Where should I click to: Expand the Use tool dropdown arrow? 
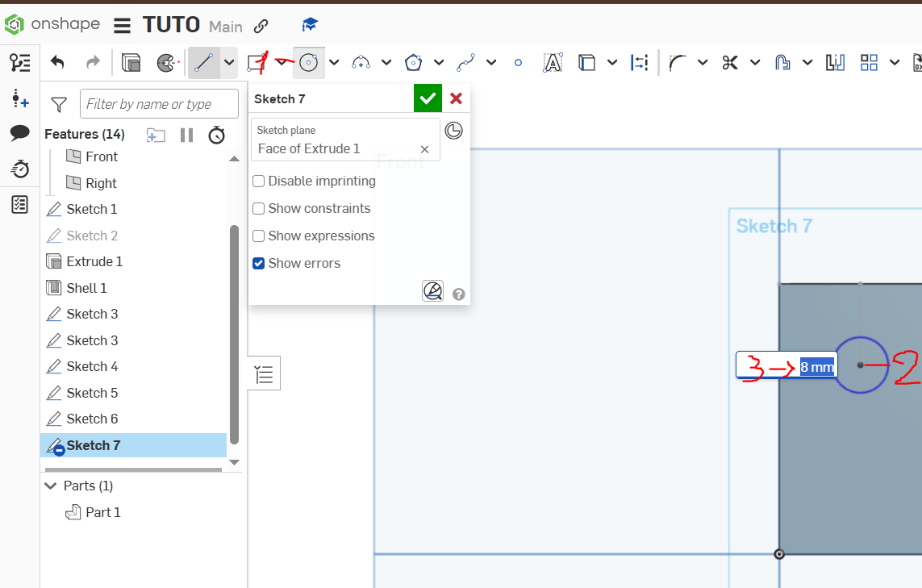coord(612,62)
